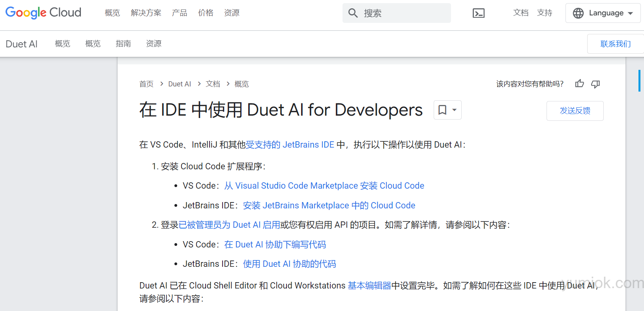Screen dimensions: 644x311
Task: Click the blue scroll indicator bar at right
Action: [639, 81]
